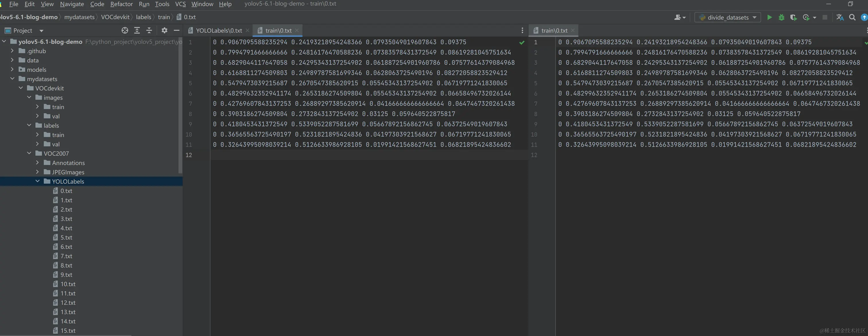This screenshot has height=336, width=868.
Task: Open Project panel settings gear
Action: click(164, 31)
